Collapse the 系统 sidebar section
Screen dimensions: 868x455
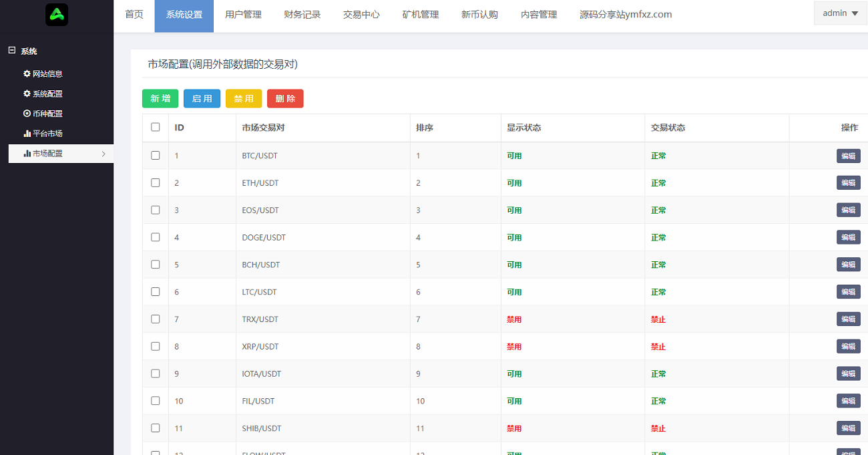pyautogui.click(x=11, y=51)
